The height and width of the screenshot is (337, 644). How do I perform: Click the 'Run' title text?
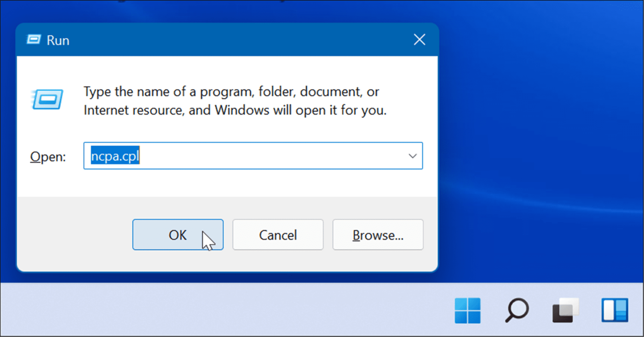tap(58, 40)
